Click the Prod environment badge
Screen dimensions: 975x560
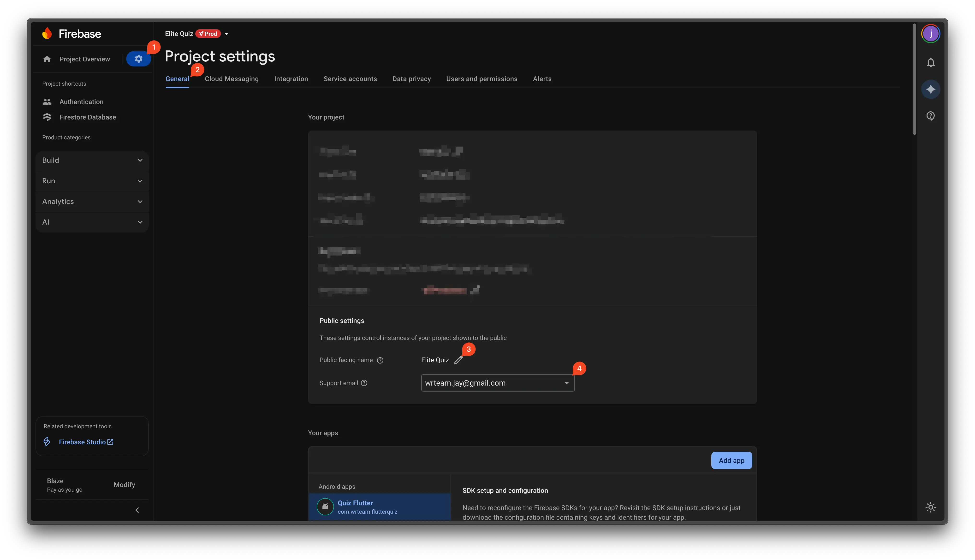[208, 34]
